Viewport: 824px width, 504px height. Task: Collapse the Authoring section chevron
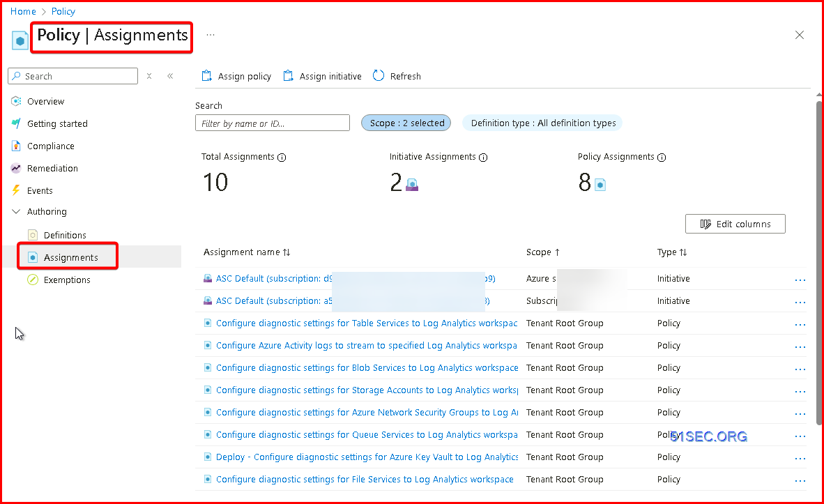(x=16, y=211)
